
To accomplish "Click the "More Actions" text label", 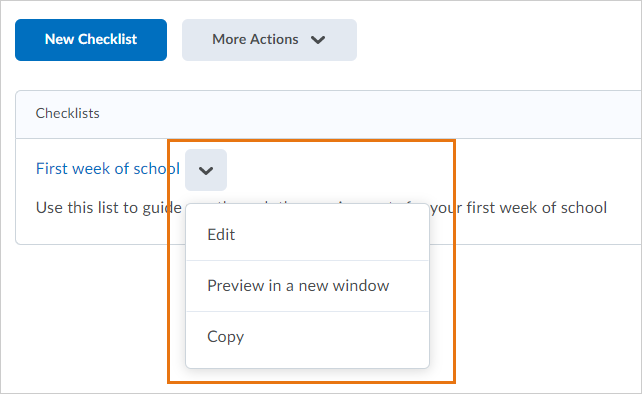I will (255, 39).
